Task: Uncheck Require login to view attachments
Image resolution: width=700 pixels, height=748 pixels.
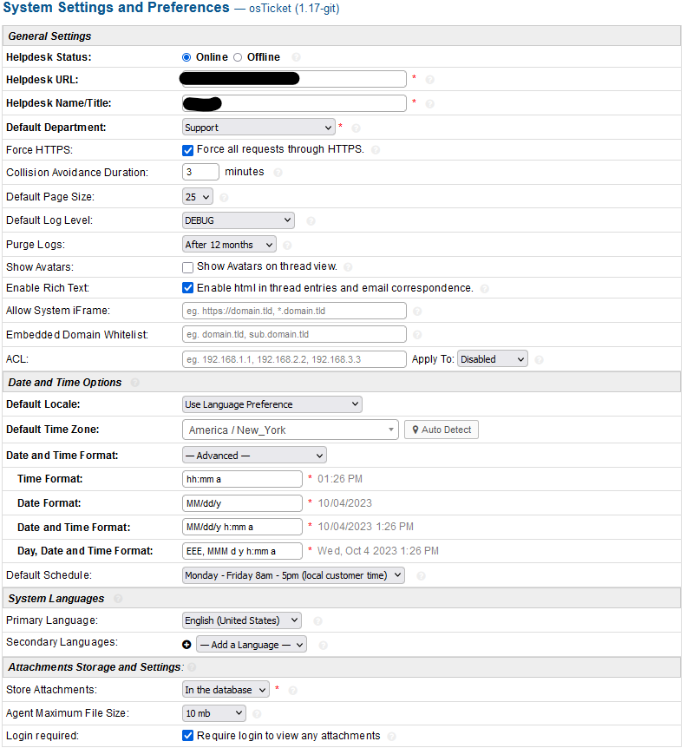Action: [188, 736]
